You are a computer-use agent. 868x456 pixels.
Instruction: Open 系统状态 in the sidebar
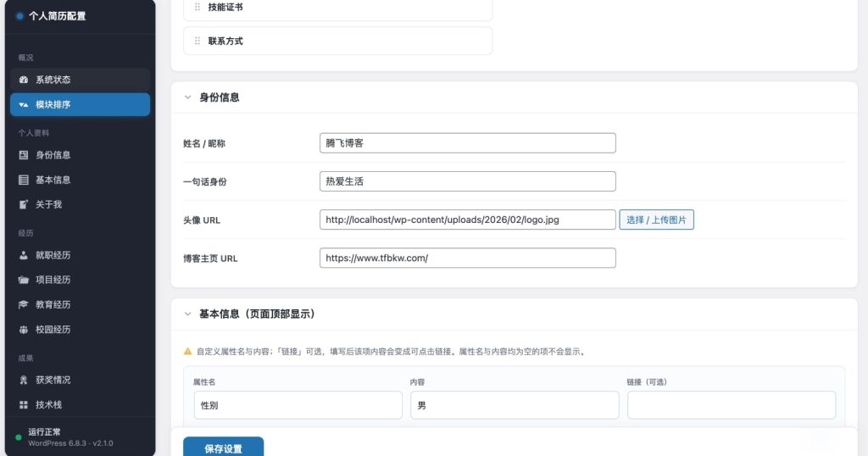pos(80,80)
